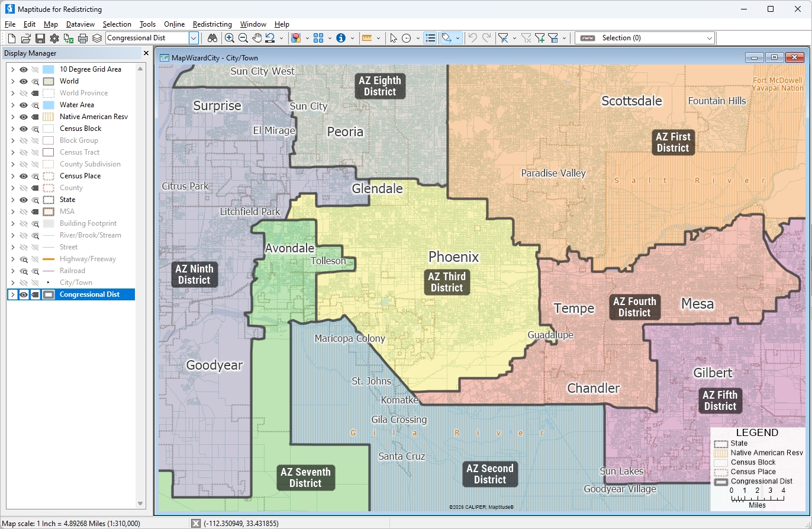Click the clear selection filter icon
Image resolution: width=812 pixels, height=529 pixels.
click(x=526, y=39)
